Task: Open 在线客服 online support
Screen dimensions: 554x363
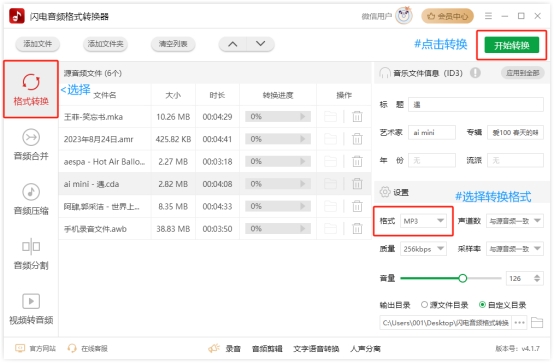Action: point(87,349)
